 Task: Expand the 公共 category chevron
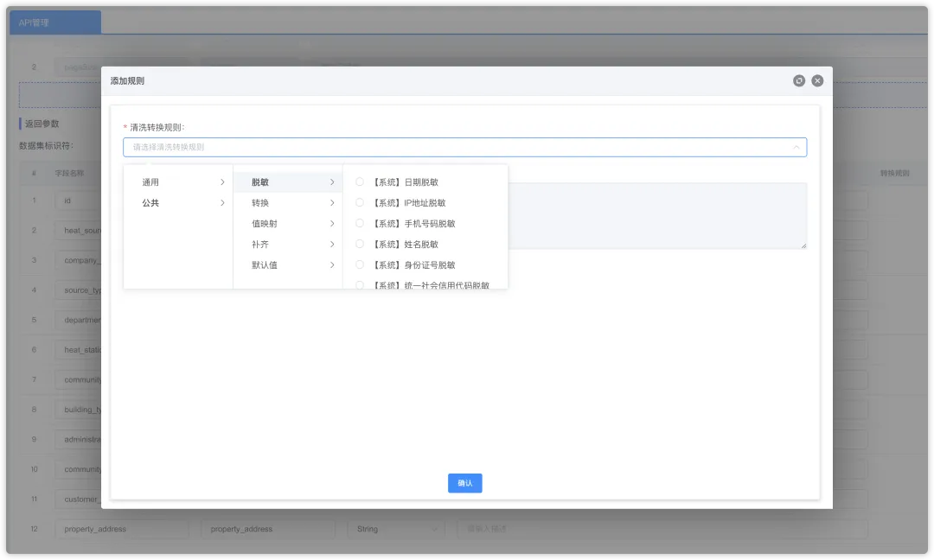click(222, 203)
